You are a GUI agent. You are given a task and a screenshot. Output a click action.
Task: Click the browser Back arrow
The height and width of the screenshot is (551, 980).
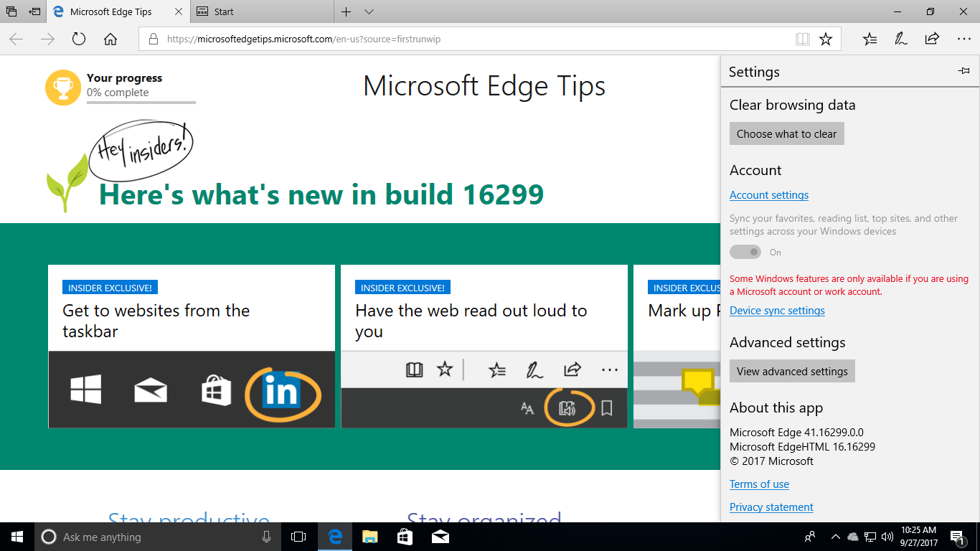click(17, 39)
